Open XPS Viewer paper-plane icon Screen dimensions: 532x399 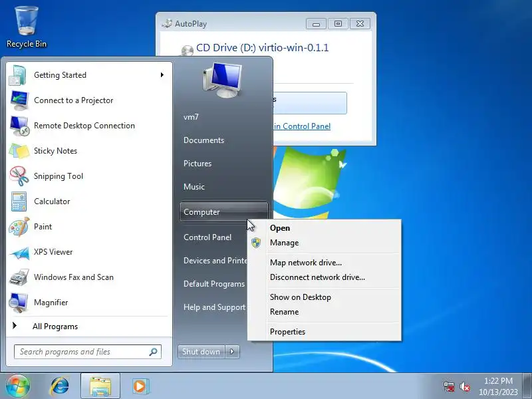(19, 253)
